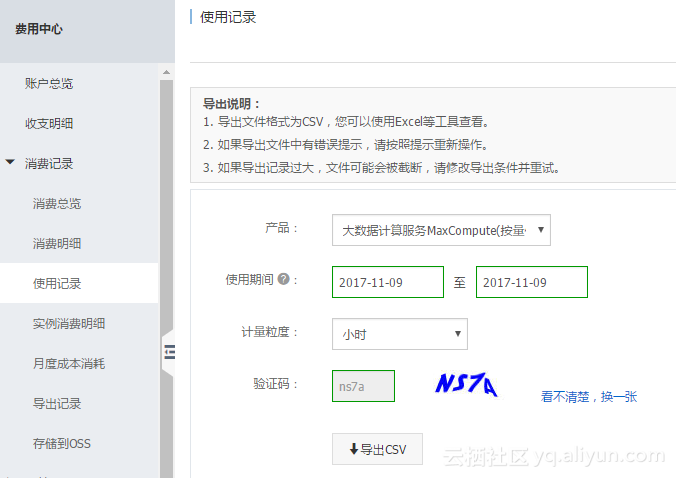Click the 看不清楚，换一张 link
Image resolution: width=676 pixels, height=478 pixels.
(589, 397)
